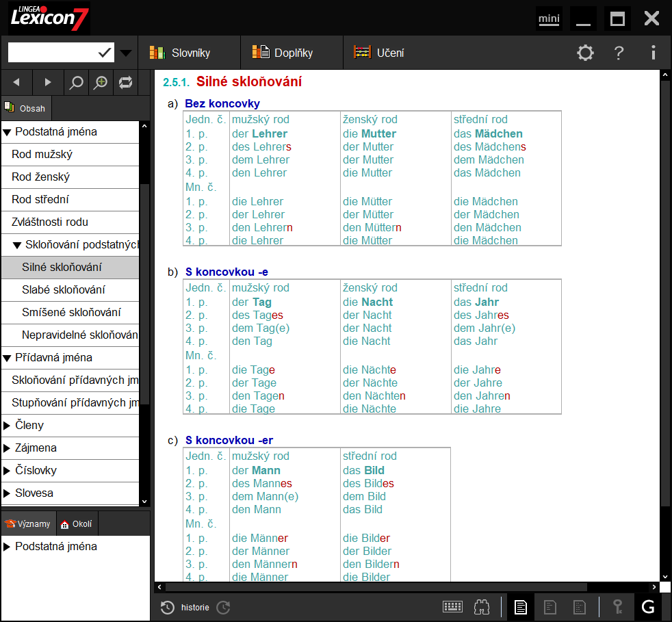Open Skloňování přídavných jmen item
Image resolution: width=672 pixels, height=622 pixels.
pyautogui.click(x=70, y=380)
